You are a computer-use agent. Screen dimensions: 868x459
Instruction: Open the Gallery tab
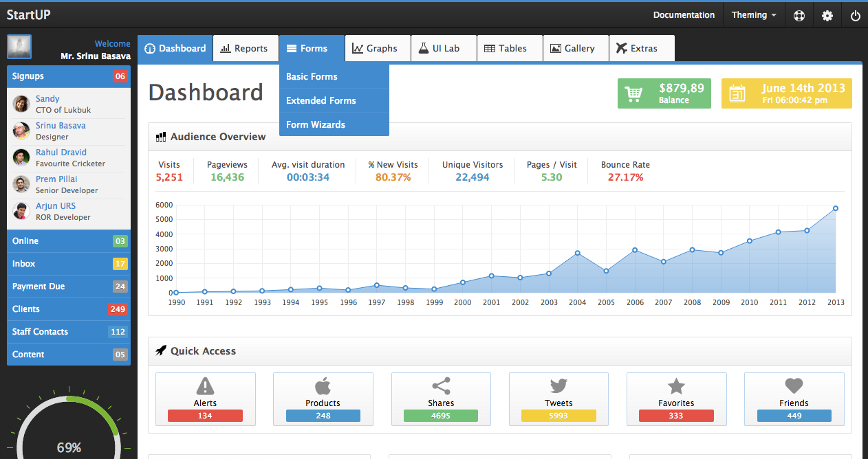[573, 48]
